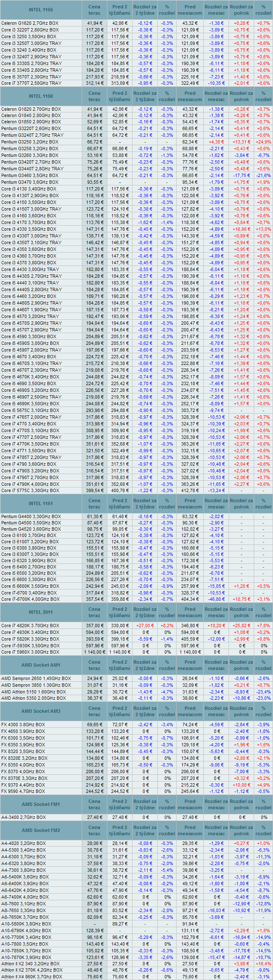Click A4-3400 2,7GHz BOX name

[x=23, y=817]
